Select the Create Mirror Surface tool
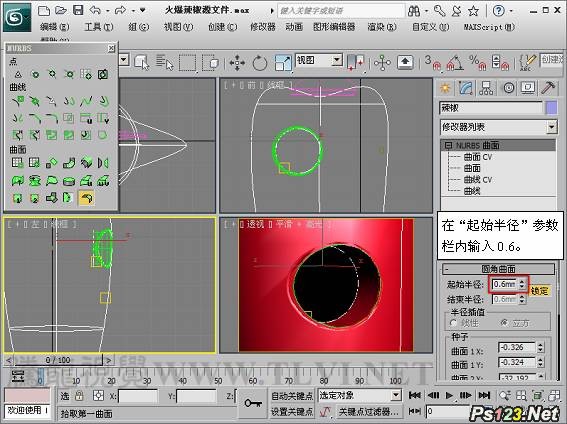 (103, 163)
